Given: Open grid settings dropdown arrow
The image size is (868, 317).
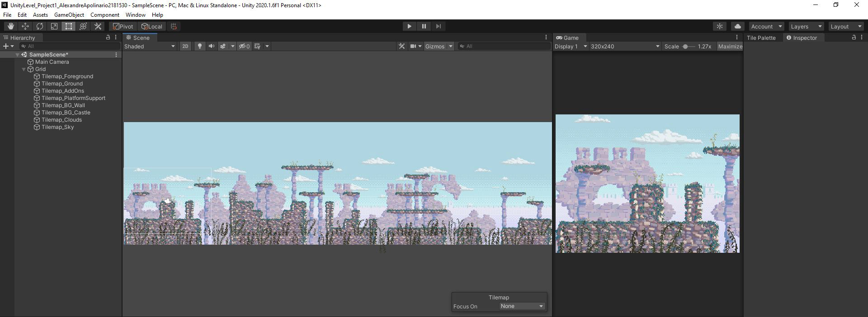Looking at the screenshot, I should 267,46.
